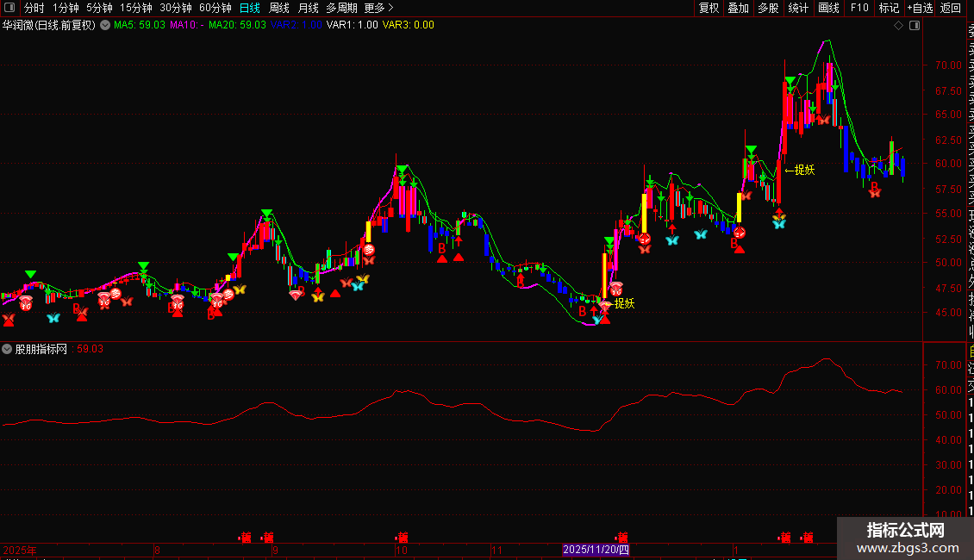Click red info marker under September on timeline
The image size is (974, 560).
(268, 537)
